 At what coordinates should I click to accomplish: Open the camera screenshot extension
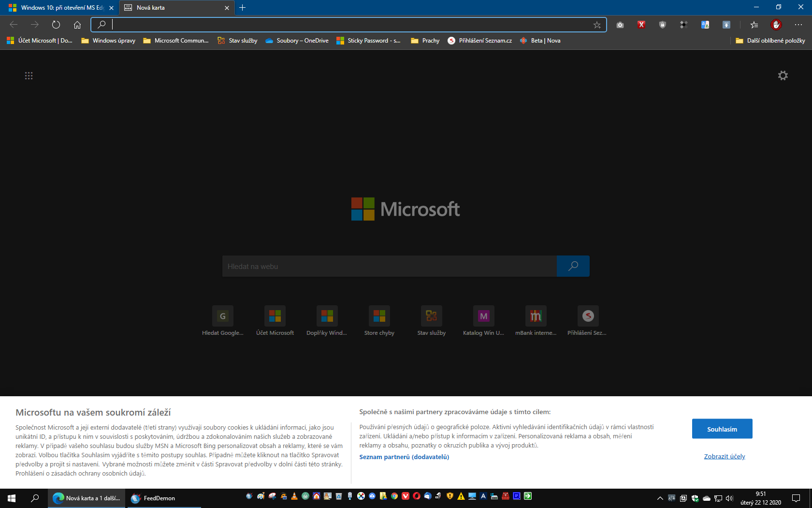pyautogui.click(x=620, y=25)
